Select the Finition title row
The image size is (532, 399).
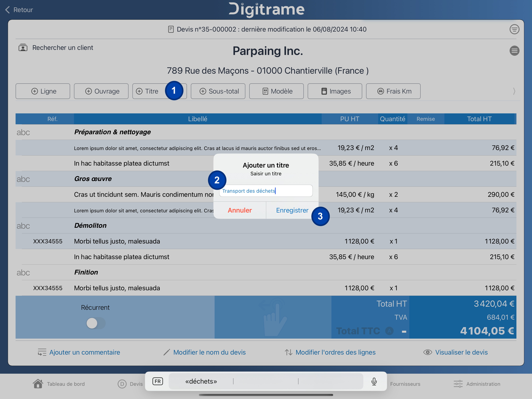[x=266, y=272]
